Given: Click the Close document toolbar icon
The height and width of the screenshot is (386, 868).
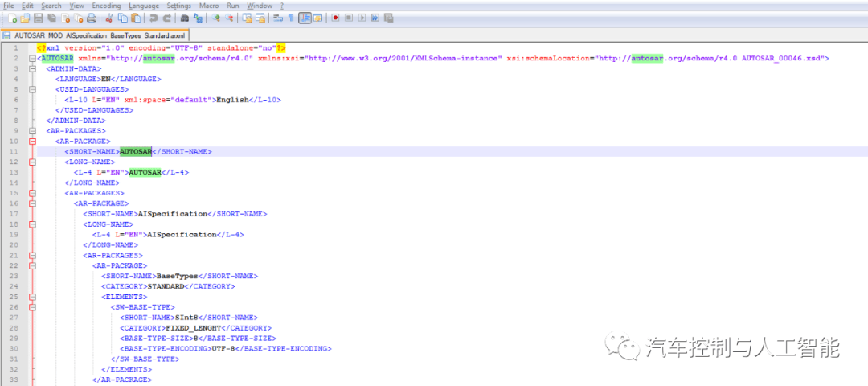Looking at the screenshot, I should (65, 18).
